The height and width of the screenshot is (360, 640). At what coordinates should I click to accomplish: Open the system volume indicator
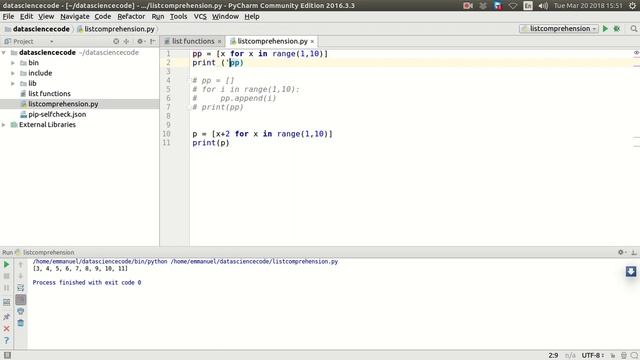pos(543,6)
